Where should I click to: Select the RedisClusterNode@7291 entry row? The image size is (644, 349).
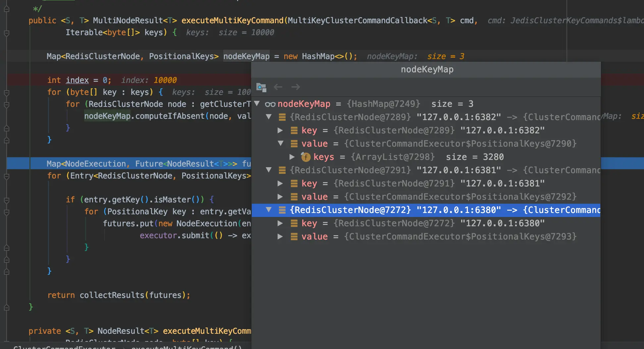click(426, 170)
